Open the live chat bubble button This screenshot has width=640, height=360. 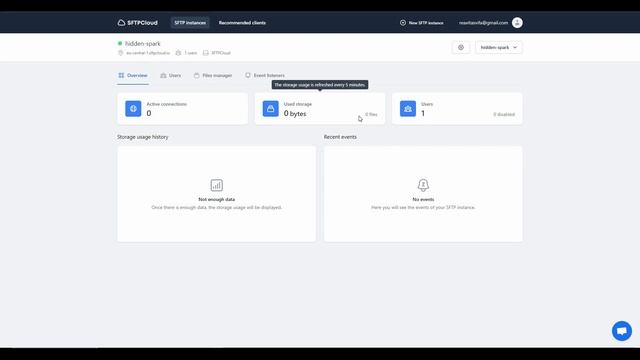[x=622, y=331]
